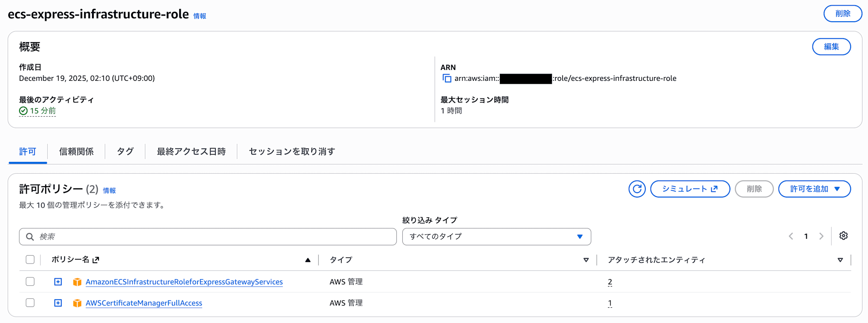
Task: Click the アタッチされたエンティティ column header text
Action: coord(656,260)
